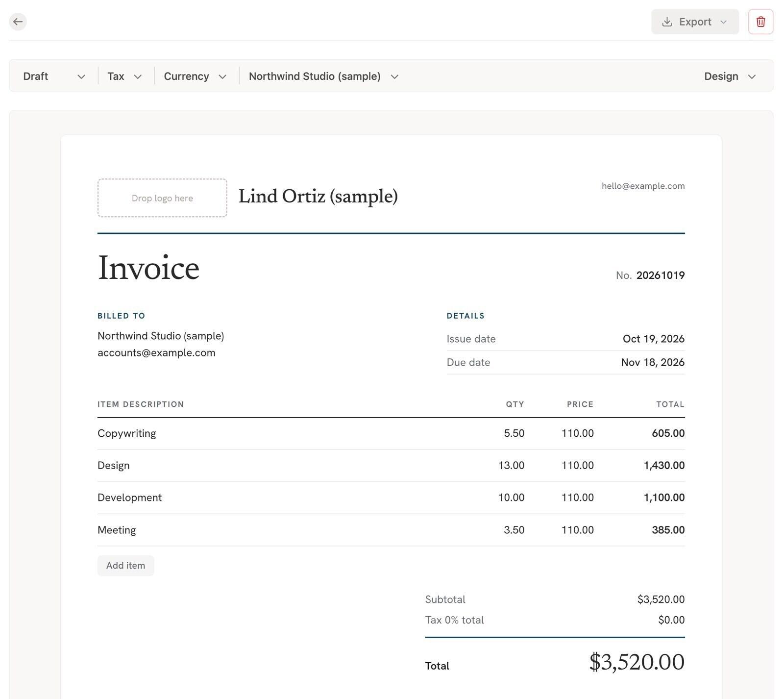The width and height of the screenshot is (784, 699).
Task: Click the large Total amount $3,520.00
Action: tap(637, 662)
